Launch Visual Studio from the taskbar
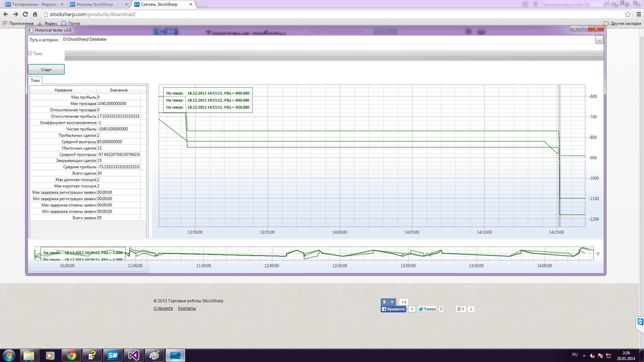The height and width of the screenshot is (362, 644). [x=133, y=355]
